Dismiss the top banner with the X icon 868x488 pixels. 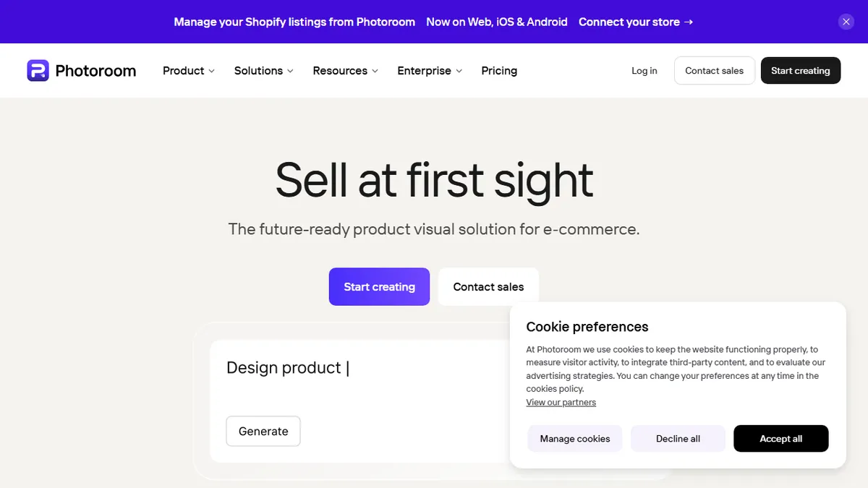(x=846, y=22)
